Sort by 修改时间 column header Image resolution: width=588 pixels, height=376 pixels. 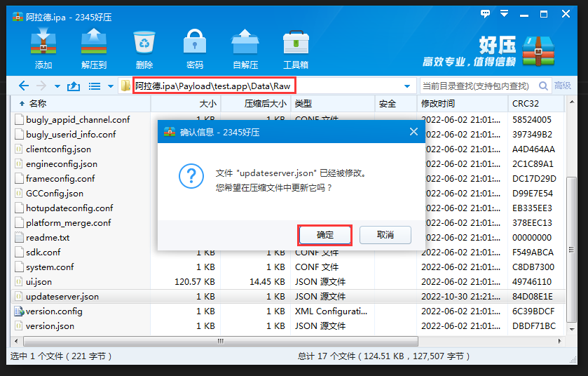(x=438, y=104)
